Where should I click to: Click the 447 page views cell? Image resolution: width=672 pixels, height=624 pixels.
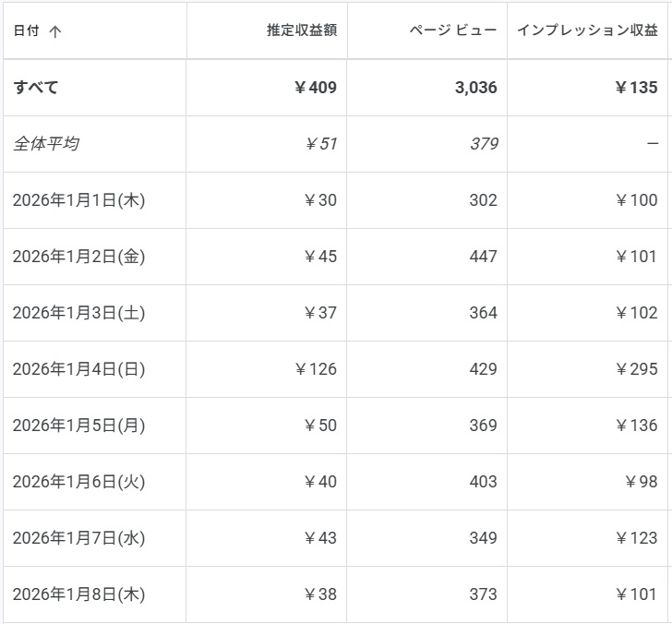(484, 257)
